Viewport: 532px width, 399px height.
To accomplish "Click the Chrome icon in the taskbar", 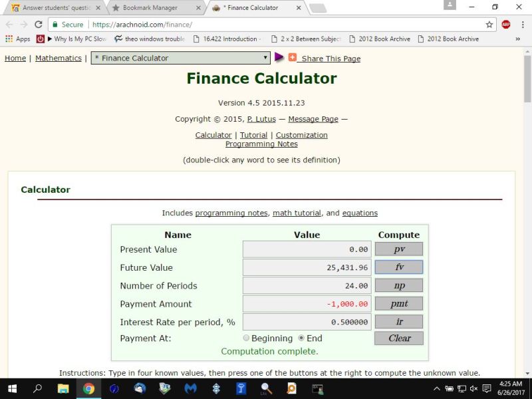I will (88, 389).
